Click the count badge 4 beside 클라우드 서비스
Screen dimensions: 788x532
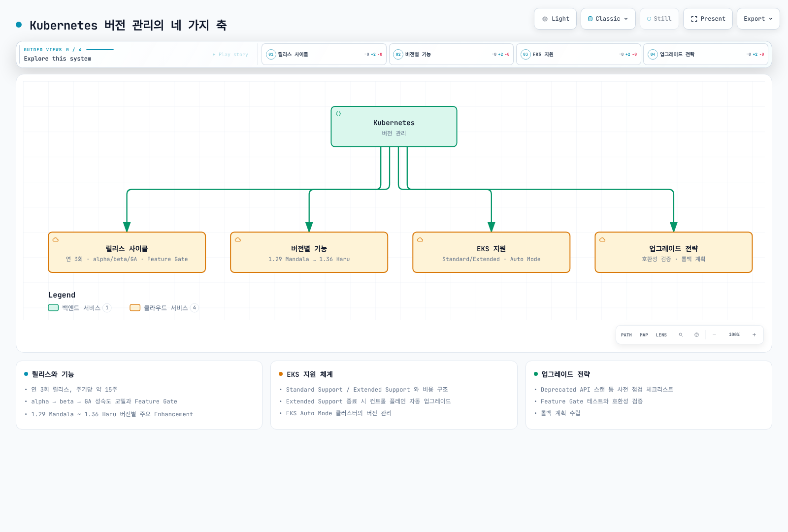tap(195, 308)
